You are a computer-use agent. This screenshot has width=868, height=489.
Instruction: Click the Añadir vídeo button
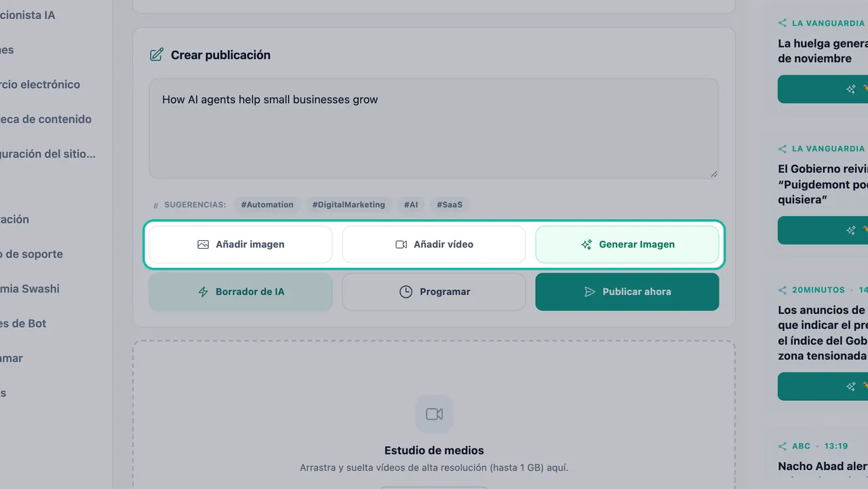click(434, 244)
